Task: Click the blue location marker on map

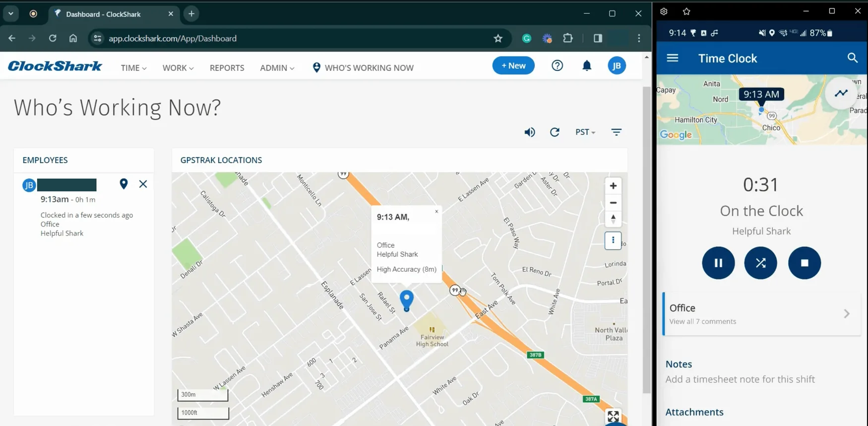Action: pyautogui.click(x=407, y=301)
